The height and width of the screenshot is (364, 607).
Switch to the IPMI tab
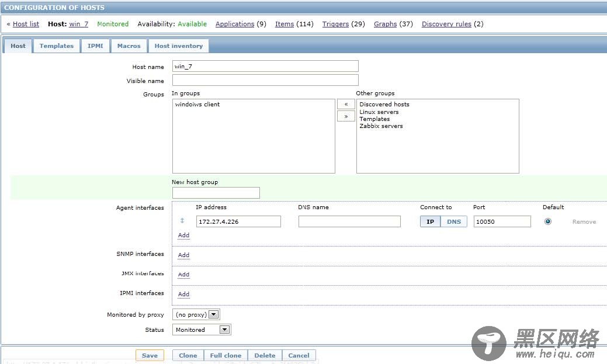tap(95, 46)
